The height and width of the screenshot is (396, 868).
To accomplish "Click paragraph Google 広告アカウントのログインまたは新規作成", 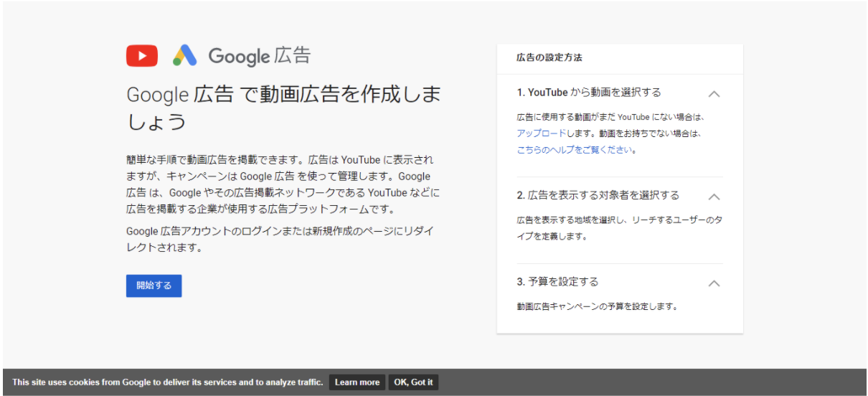I will click(x=280, y=240).
